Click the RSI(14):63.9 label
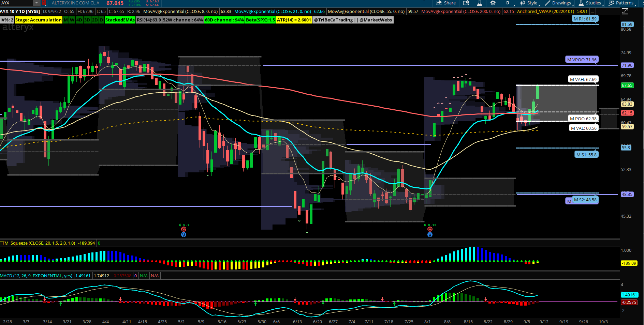Image resolution: width=644 pixels, height=325 pixels. click(149, 20)
